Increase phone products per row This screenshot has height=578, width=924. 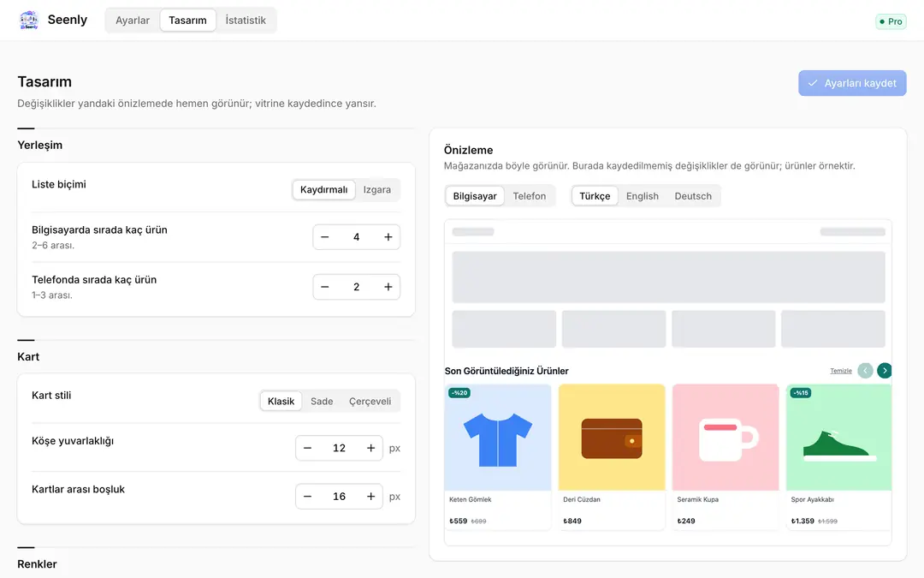388,287
